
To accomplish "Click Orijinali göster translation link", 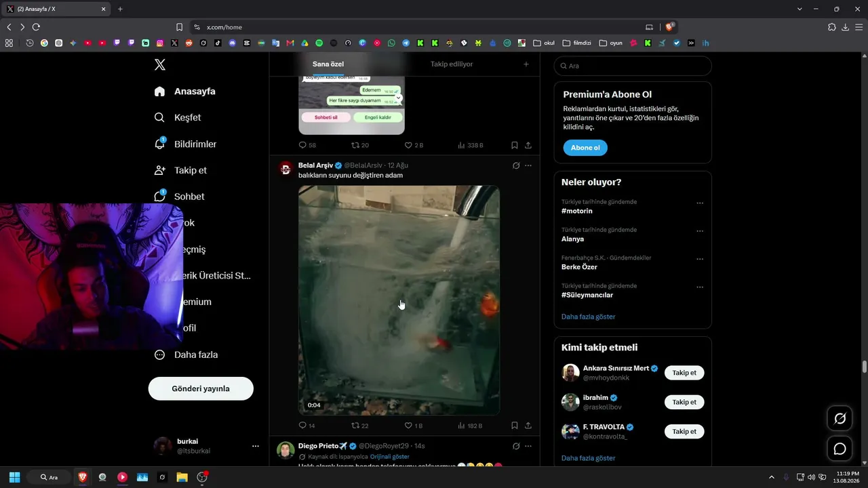I will tap(390, 457).
